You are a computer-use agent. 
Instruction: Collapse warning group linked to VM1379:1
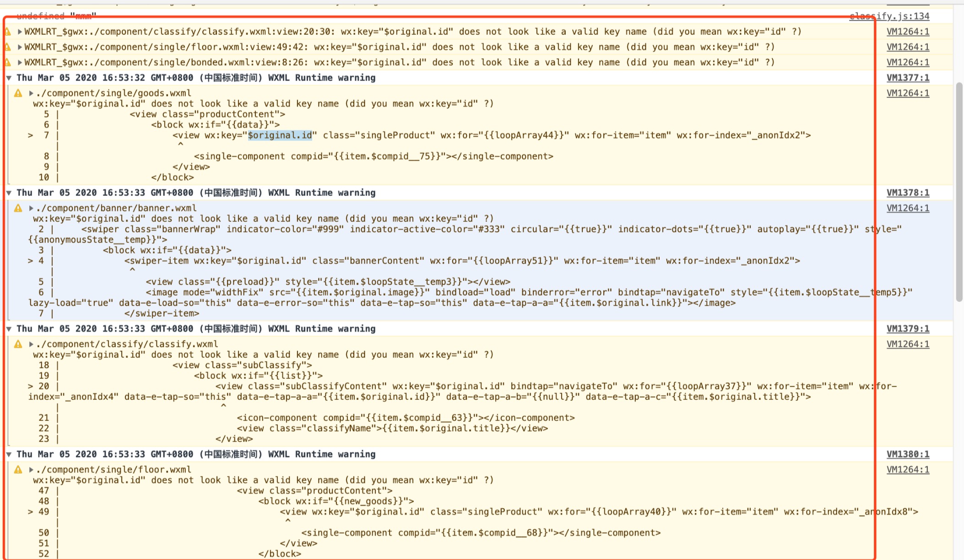click(x=9, y=329)
